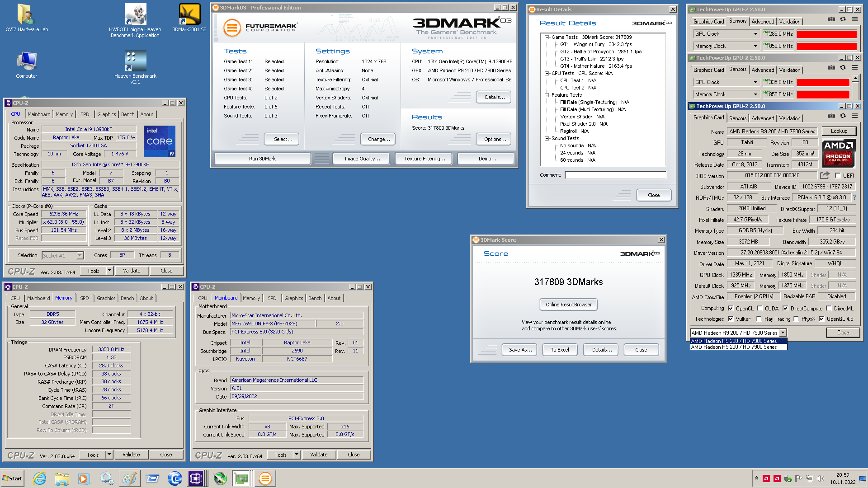The height and width of the screenshot is (488, 868).
Task: Click scrollbar up arrow in 1335 MHz GPU-Z window
Action: pos(855,78)
